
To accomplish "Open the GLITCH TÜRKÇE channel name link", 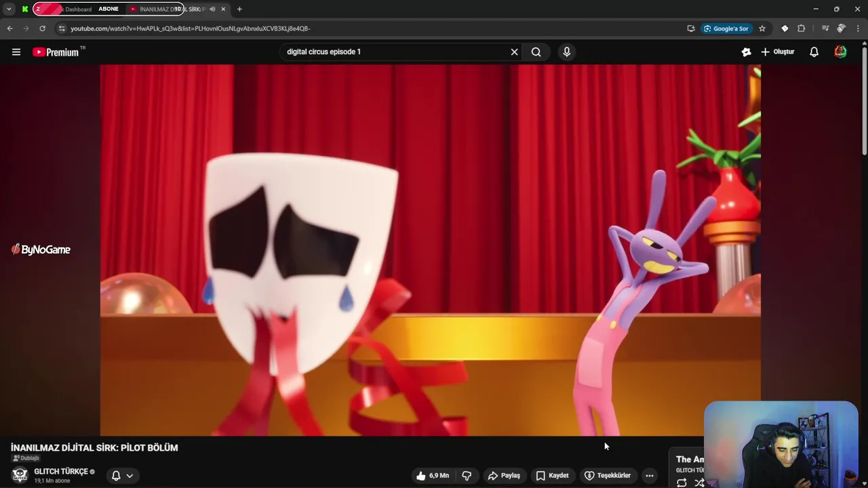I will pos(61,472).
